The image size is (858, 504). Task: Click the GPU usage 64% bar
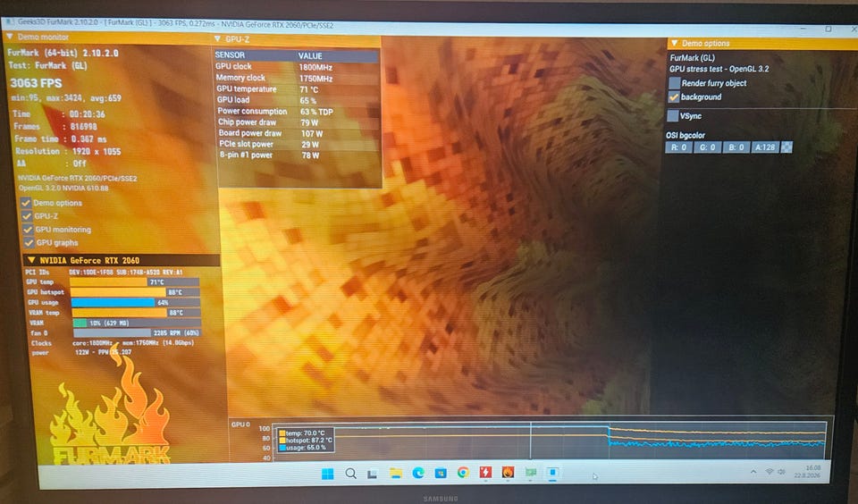(x=136, y=302)
